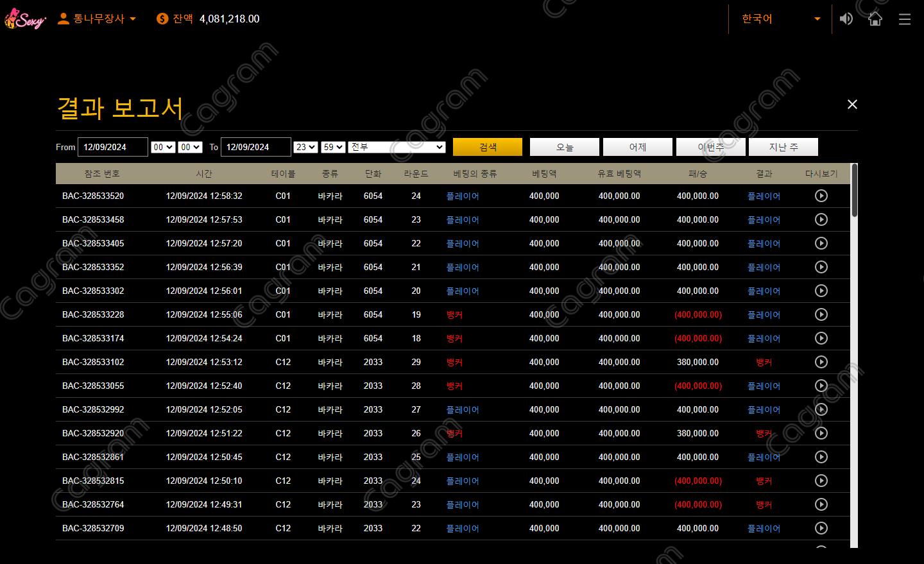Replay the 12:52:05 baccarat round
924x564 pixels.
click(821, 409)
